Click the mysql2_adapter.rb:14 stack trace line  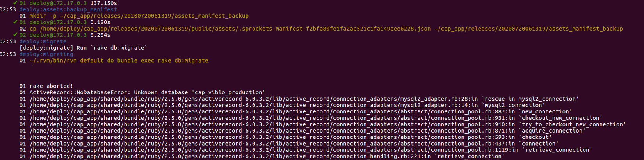[287, 105]
